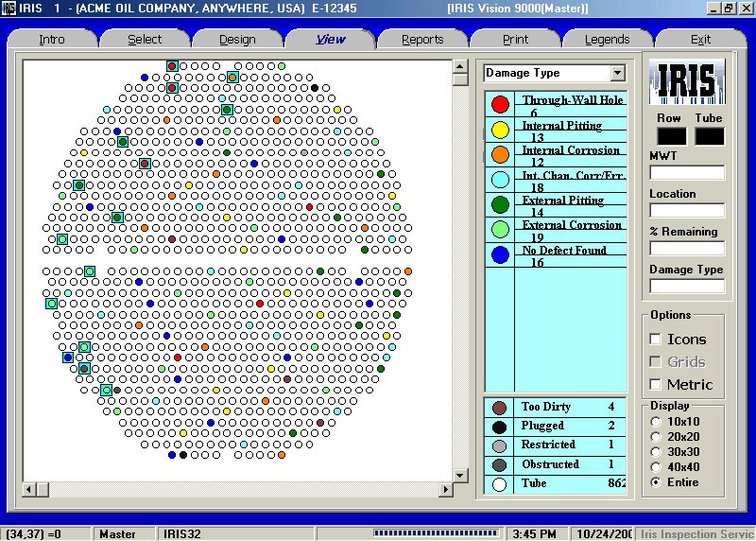
Task: Click the External Corrosion legend label
Action: click(572, 225)
